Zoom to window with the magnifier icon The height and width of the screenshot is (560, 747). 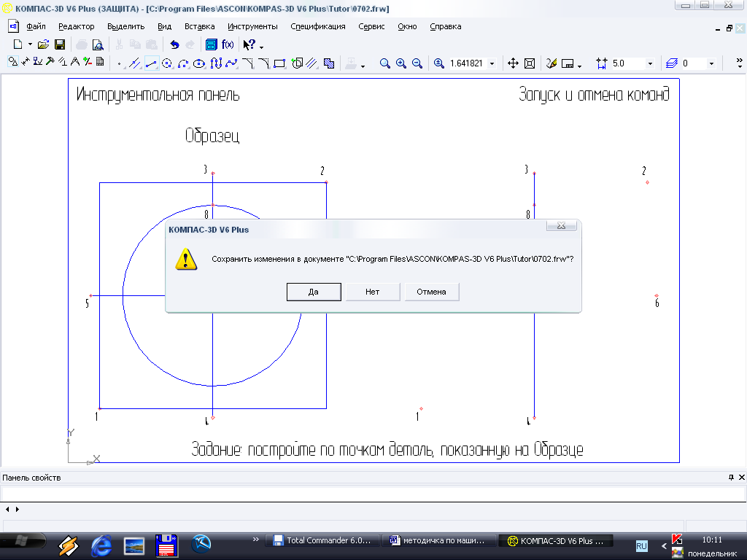tap(385, 63)
